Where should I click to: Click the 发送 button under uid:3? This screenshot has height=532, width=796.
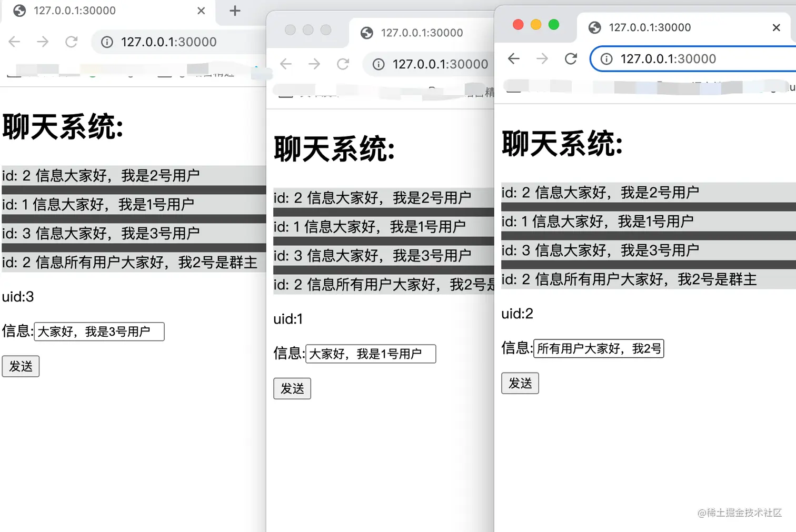[x=21, y=366]
